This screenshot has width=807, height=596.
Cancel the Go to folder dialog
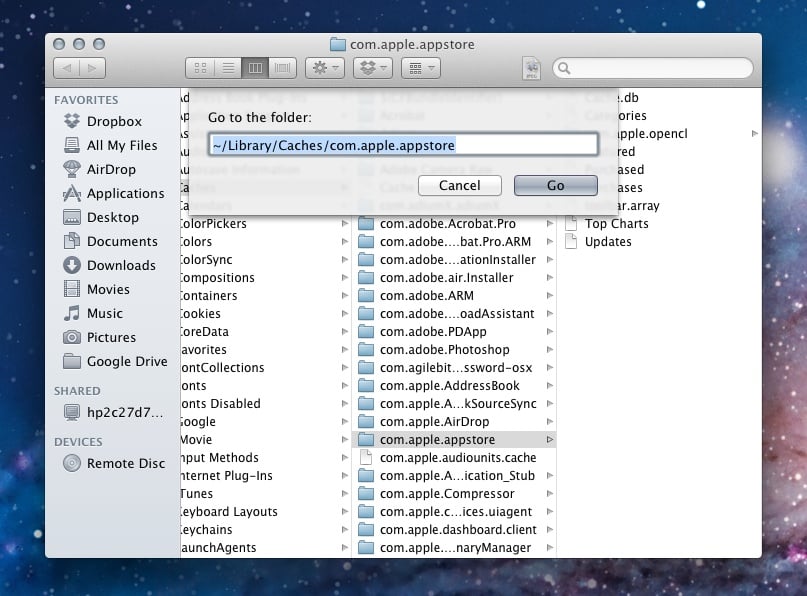(460, 185)
